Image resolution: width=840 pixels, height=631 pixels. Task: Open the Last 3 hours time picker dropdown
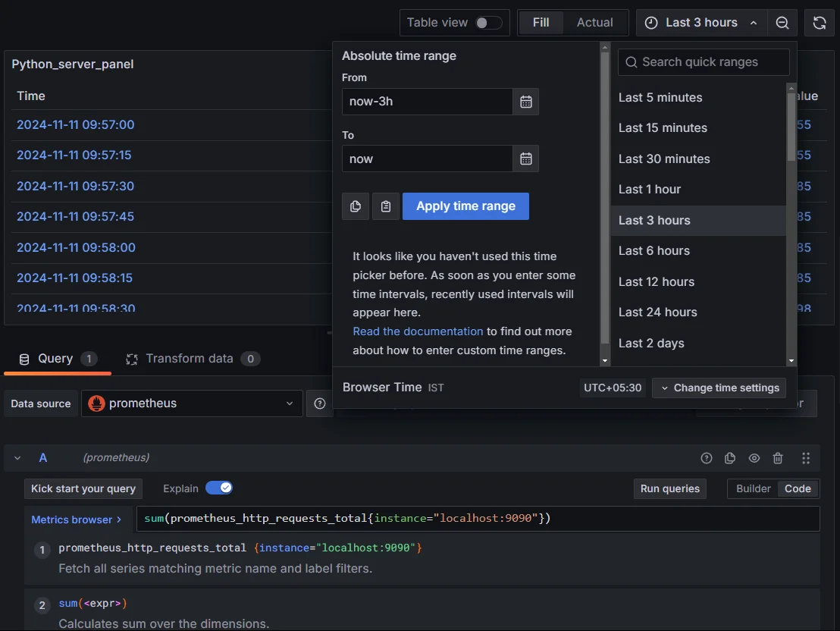pyautogui.click(x=701, y=23)
